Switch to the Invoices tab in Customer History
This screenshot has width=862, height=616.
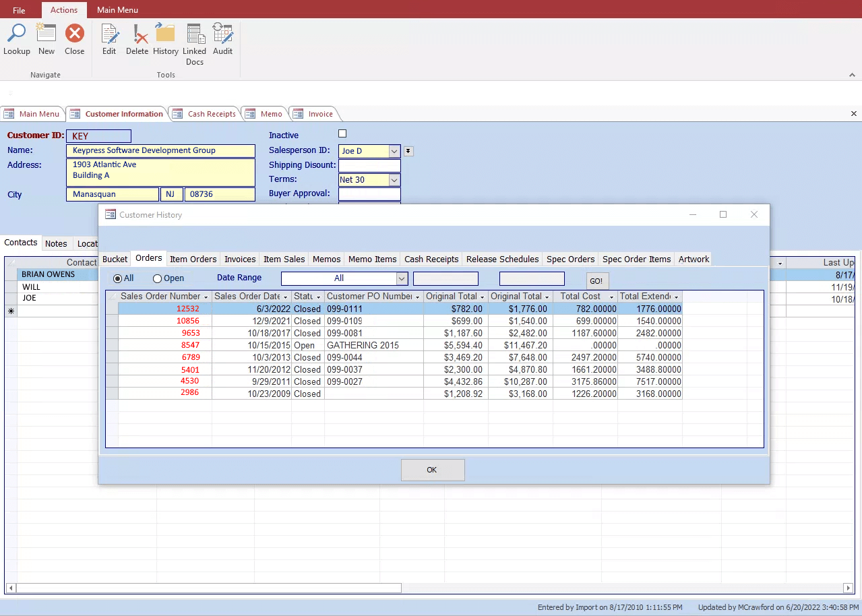coord(240,259)
